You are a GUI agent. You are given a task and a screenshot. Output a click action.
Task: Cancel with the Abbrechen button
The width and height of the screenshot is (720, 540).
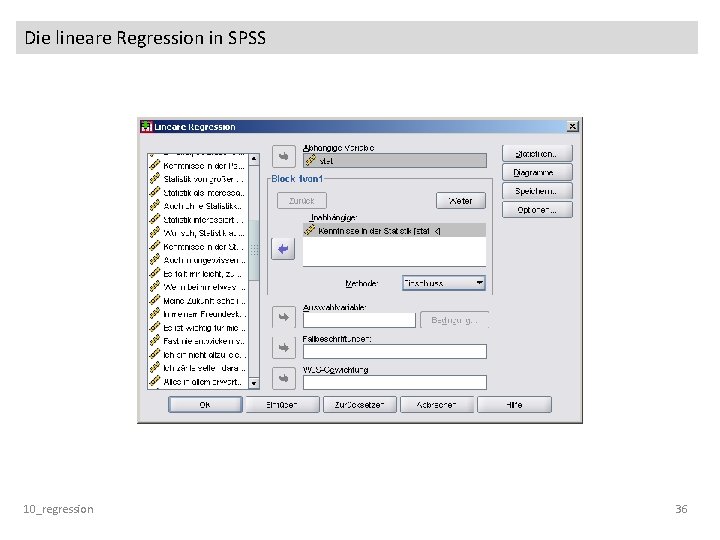(x=437, y=405)
